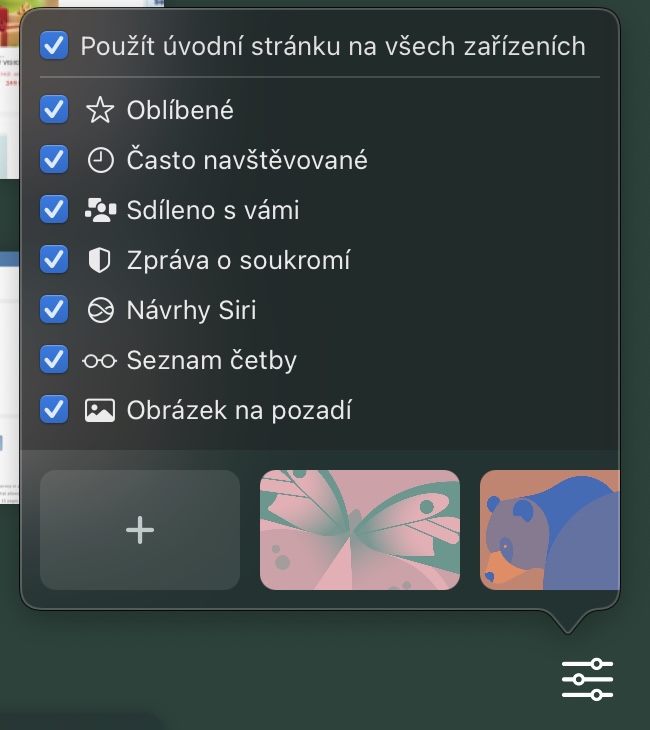The width and height of the screenshot is (650, 730).
Task: Toggle the Oblíbené checkbox
Action: coord(54,110)
